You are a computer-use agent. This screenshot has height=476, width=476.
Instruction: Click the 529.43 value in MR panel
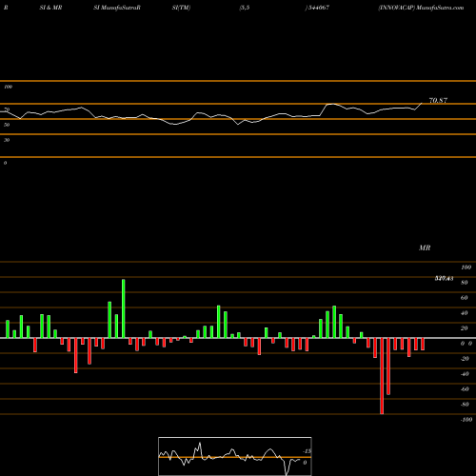444,279
